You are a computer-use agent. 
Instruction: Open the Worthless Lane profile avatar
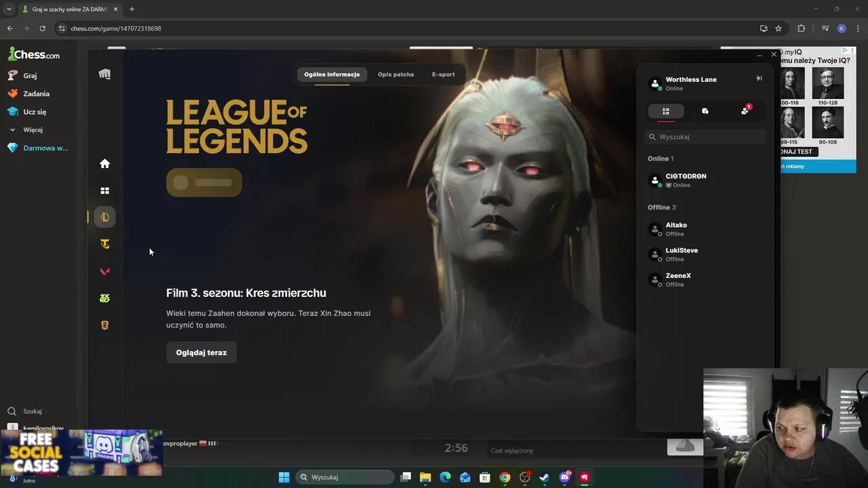coord(655,83)
